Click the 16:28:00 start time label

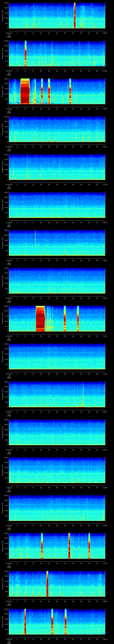pyautogui.click(x=9, y=260)
